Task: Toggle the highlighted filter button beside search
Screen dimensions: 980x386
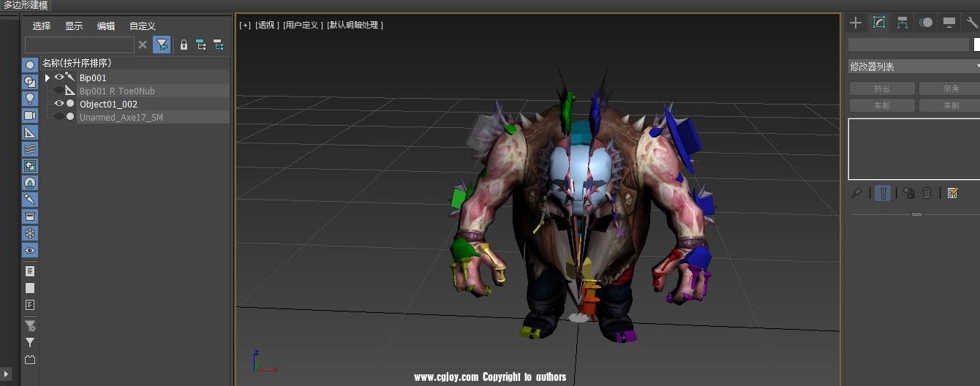Action: [162, 45]
